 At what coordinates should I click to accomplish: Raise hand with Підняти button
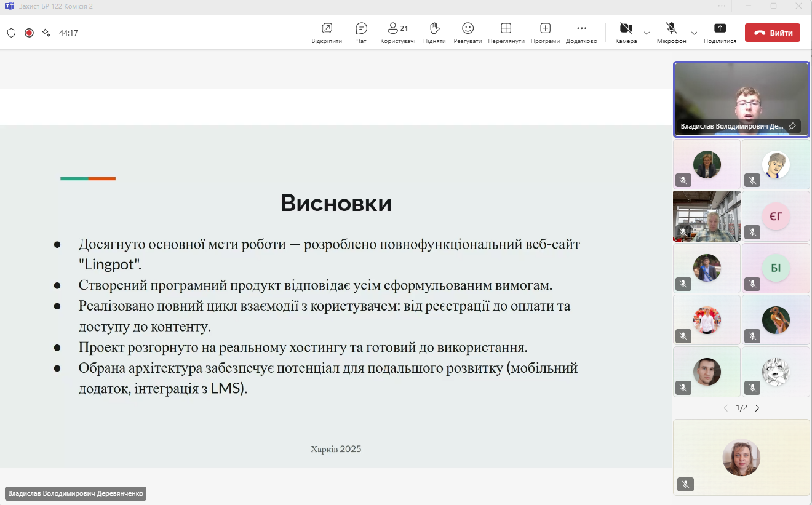434,33
